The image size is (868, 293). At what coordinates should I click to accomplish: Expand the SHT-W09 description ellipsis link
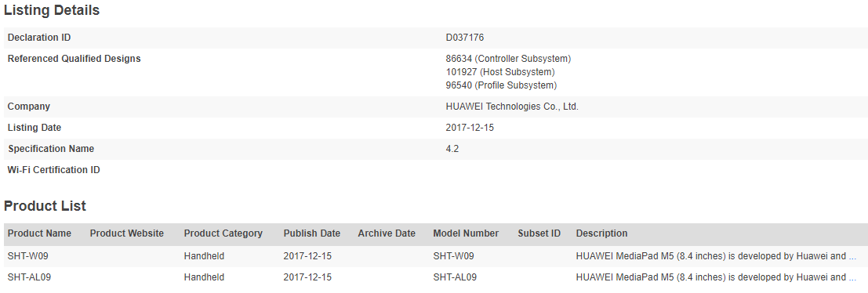click(852, 256)
